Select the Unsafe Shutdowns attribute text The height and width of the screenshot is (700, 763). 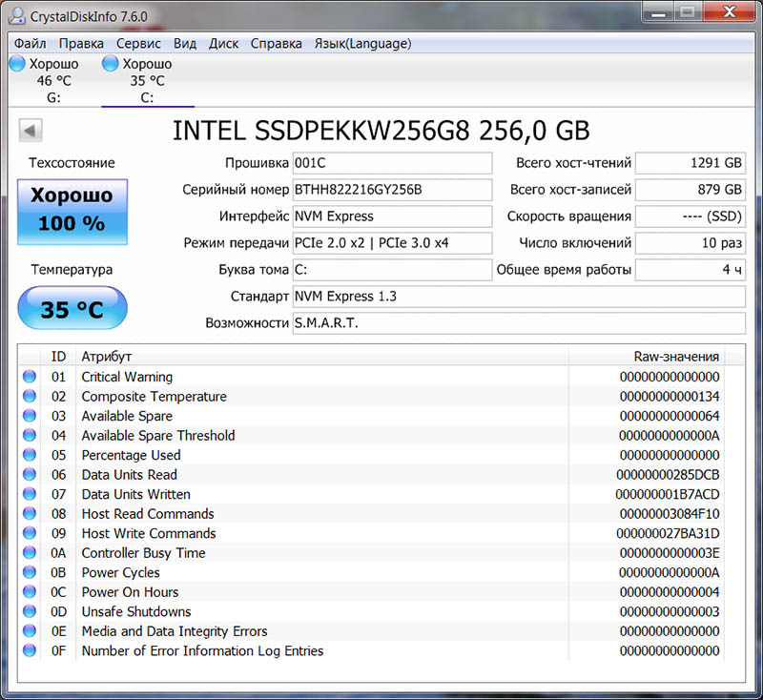[x=136, y=611]
